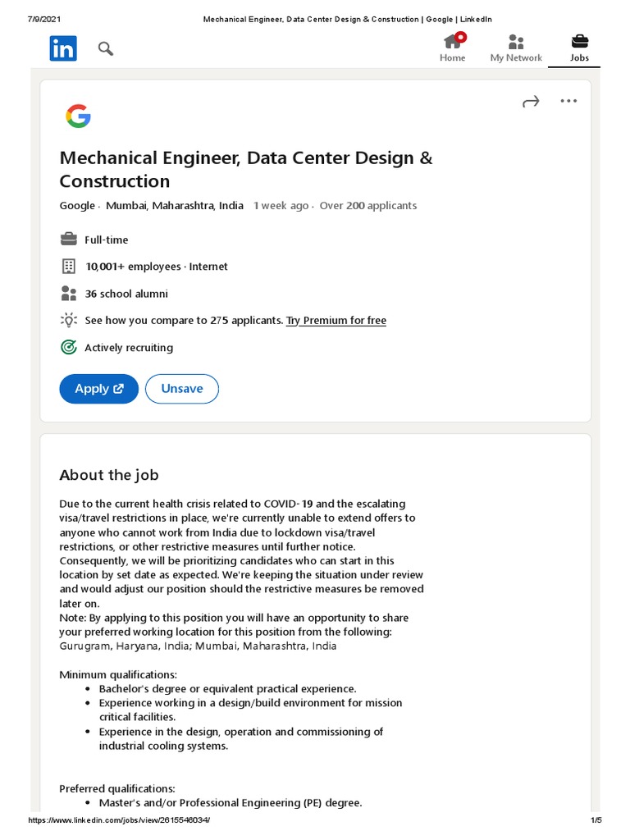The image size is (630, 840).
Task: Click the Full-time briefcase icon
Action: tap(69, 240)
